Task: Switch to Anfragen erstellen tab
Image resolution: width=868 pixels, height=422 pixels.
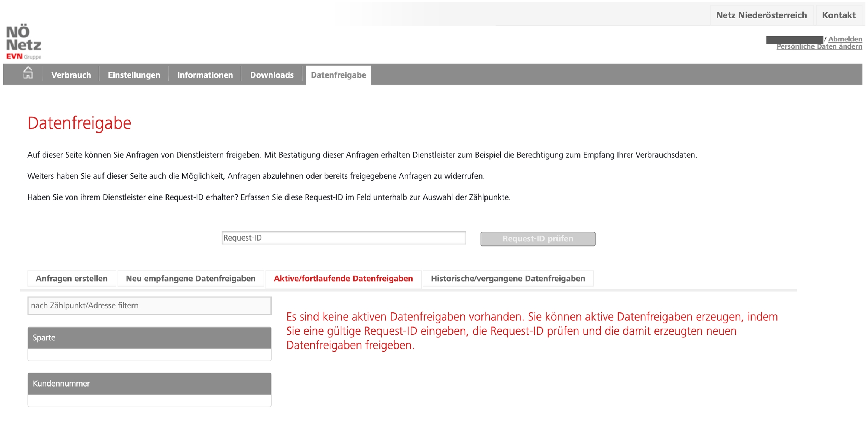Action: point(72,279)
